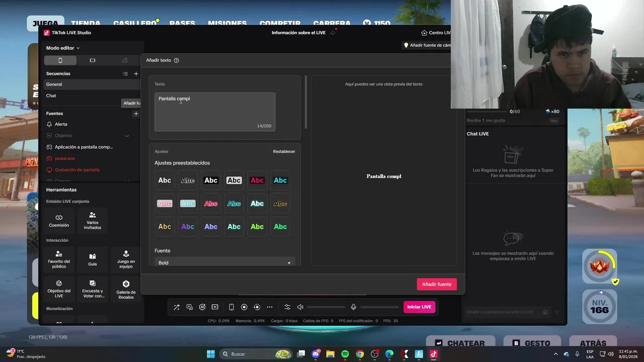
Task: Open the Fuente Bold font dropdown
Action: (x=224, y=262)
